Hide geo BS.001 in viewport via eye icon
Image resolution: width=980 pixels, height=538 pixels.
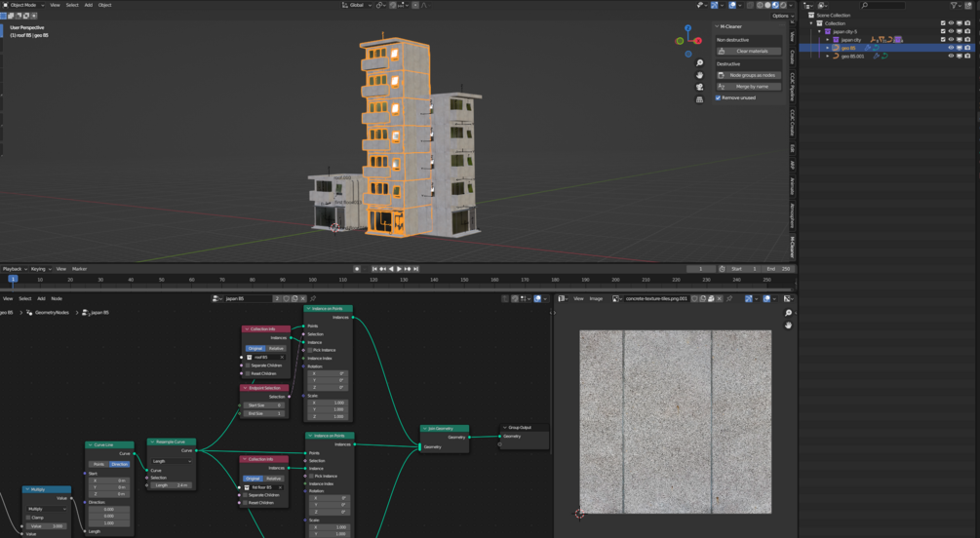[951, 57]
